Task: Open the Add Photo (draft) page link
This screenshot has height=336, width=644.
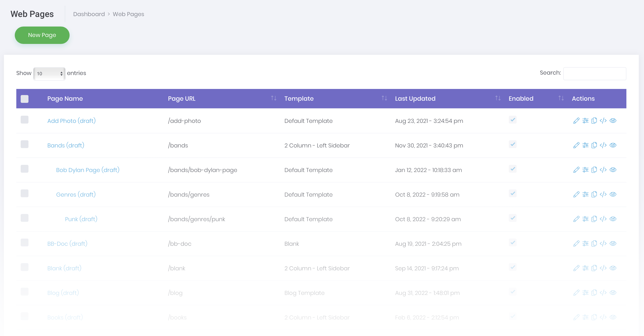Action: coord(72,121)
